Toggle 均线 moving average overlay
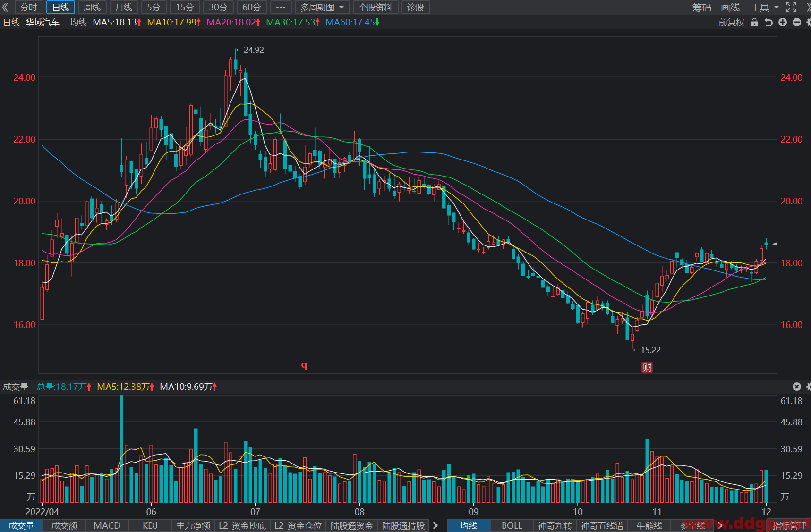 pyautogui.click(x=469, y=525)
